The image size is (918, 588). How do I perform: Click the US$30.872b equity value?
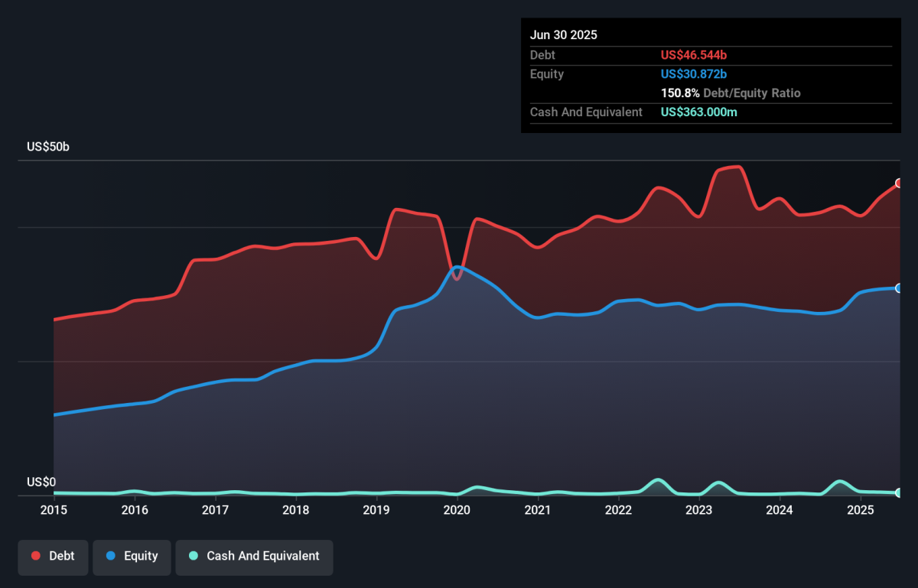click(x=694, y=74)
